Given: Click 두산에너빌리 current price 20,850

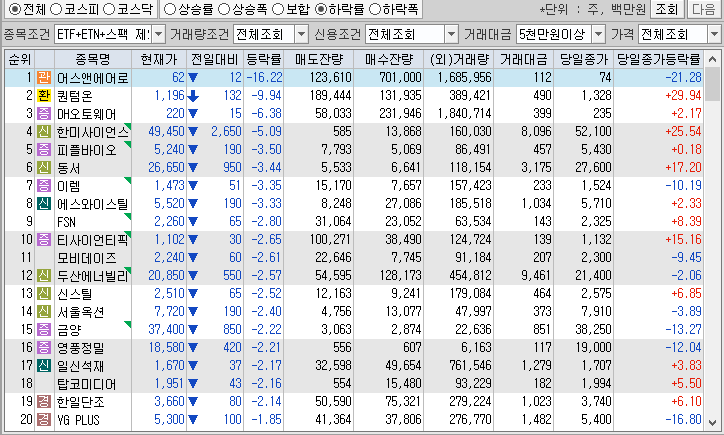Looking at the screenshot, I should point(166,276).
